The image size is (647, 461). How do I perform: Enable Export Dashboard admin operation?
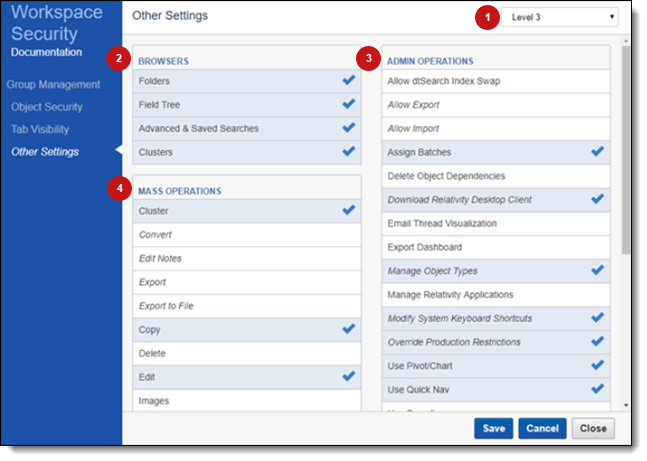click(496, 247)
